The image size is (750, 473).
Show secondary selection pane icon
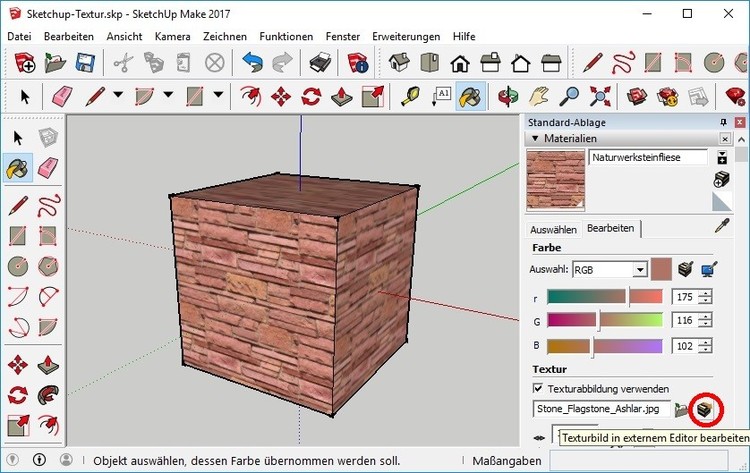coord(722,157)
